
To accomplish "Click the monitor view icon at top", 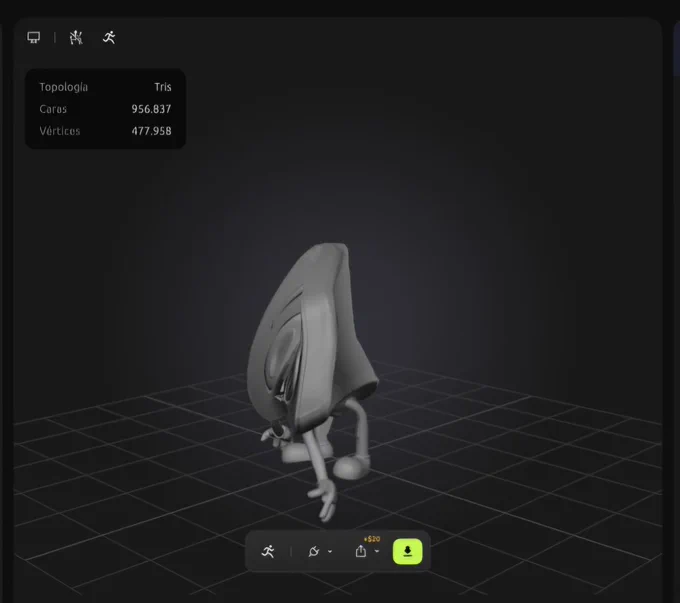I will pos(33,37).
